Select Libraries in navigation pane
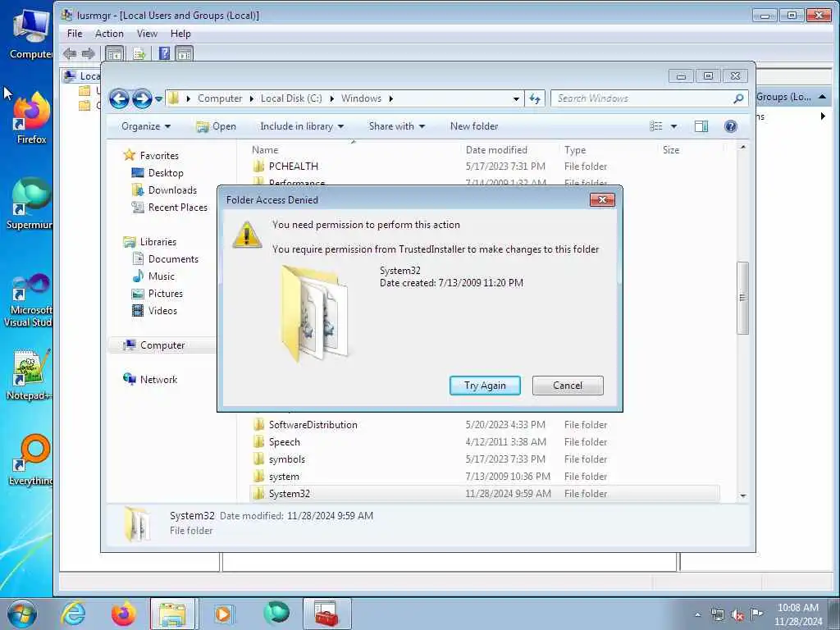Screen dimensions: 840x630 coord(158,242)
